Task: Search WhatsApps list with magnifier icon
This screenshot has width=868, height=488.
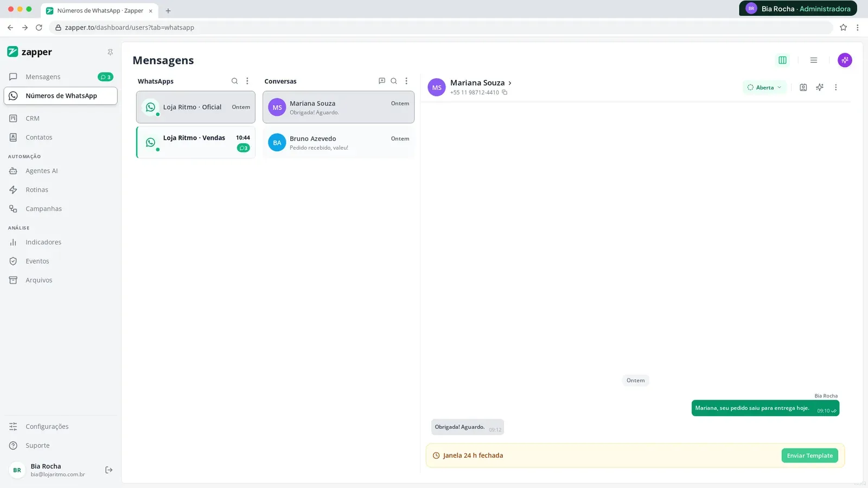Action: point(234,81)
